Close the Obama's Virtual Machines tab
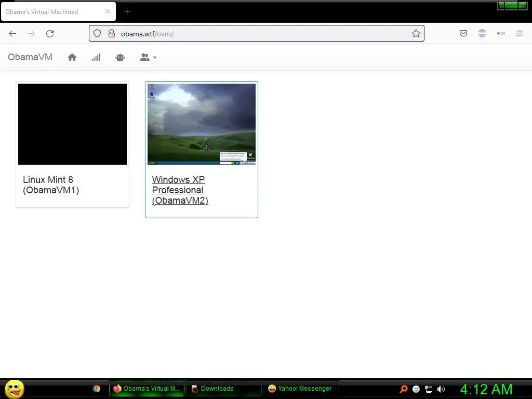The image size is (532, 399). pyautogui.click(x=108, y=11)
